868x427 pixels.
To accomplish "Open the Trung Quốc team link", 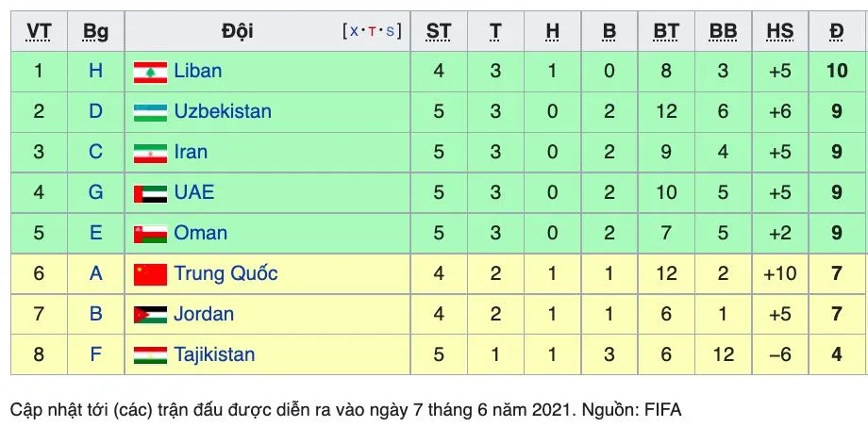I will tap(225, 273).
